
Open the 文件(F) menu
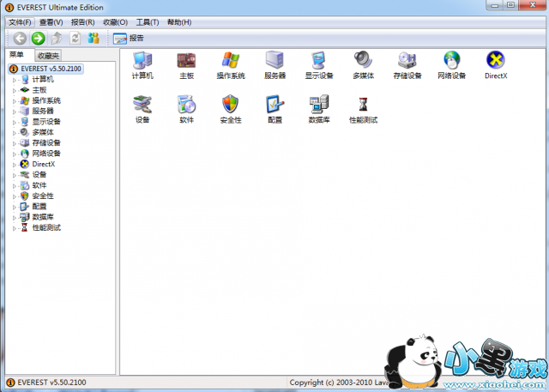(20, 22)
